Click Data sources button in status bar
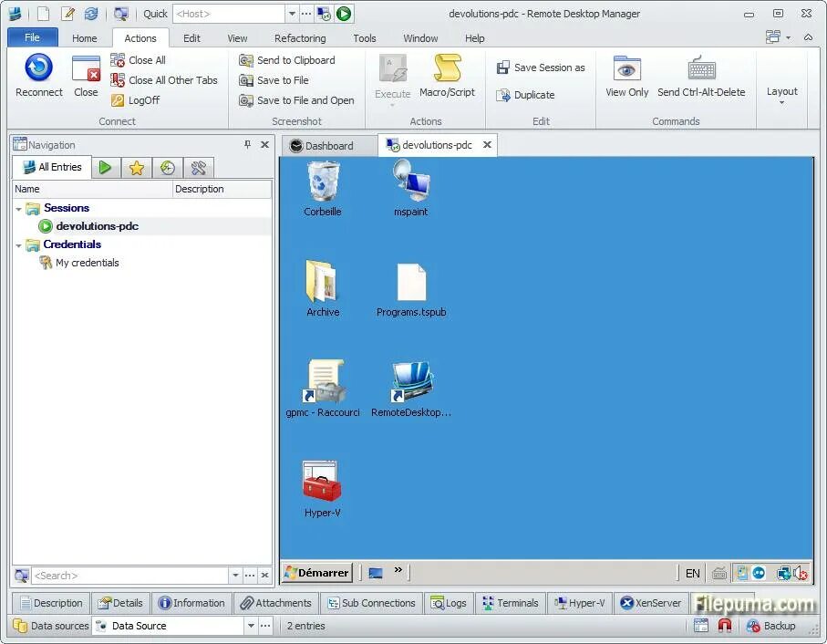 tap(51, 626)
